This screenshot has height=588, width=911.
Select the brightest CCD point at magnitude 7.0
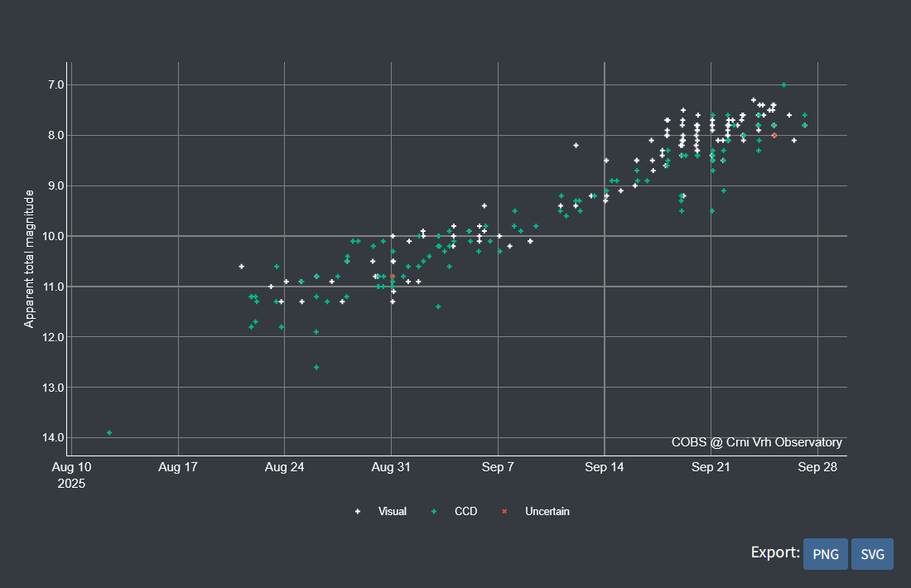(x=783, y=84)
